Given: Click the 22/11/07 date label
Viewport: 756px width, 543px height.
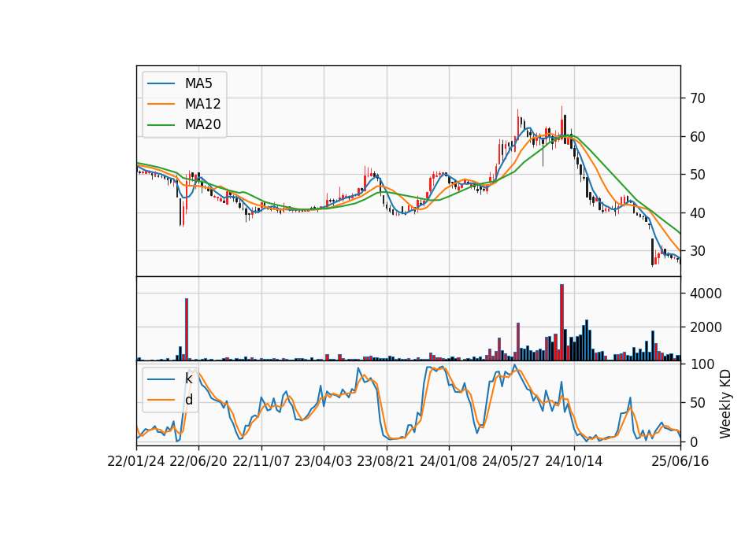Looking at the screenshot, I should (x=261, y=462).
